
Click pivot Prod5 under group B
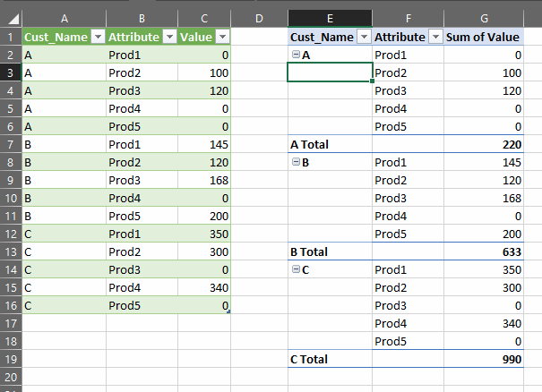coord(409,234)
